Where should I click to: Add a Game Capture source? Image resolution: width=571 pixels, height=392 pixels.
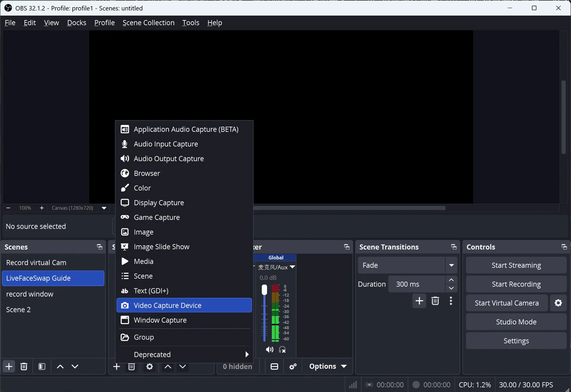184,217
